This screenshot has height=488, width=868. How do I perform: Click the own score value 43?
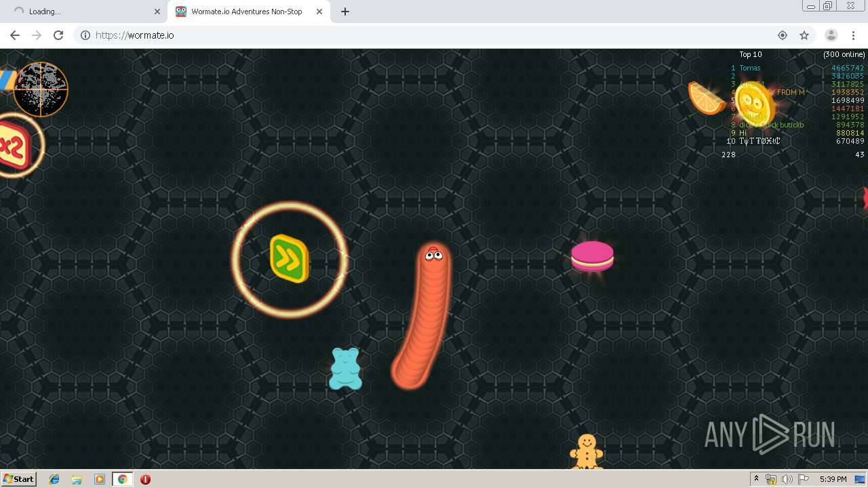pyautogui.click(x=860, y=155)
